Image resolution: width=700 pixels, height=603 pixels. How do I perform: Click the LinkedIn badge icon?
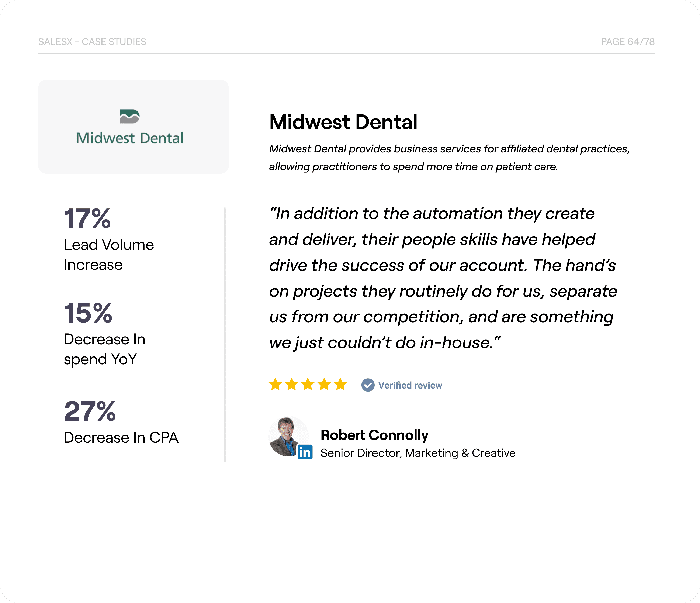[x=305, y=452]
